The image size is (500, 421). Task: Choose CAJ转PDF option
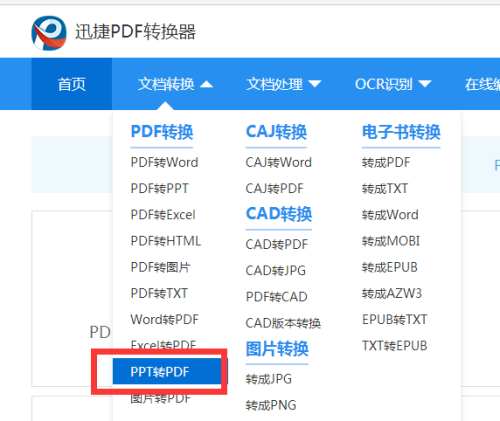(275, 188)
